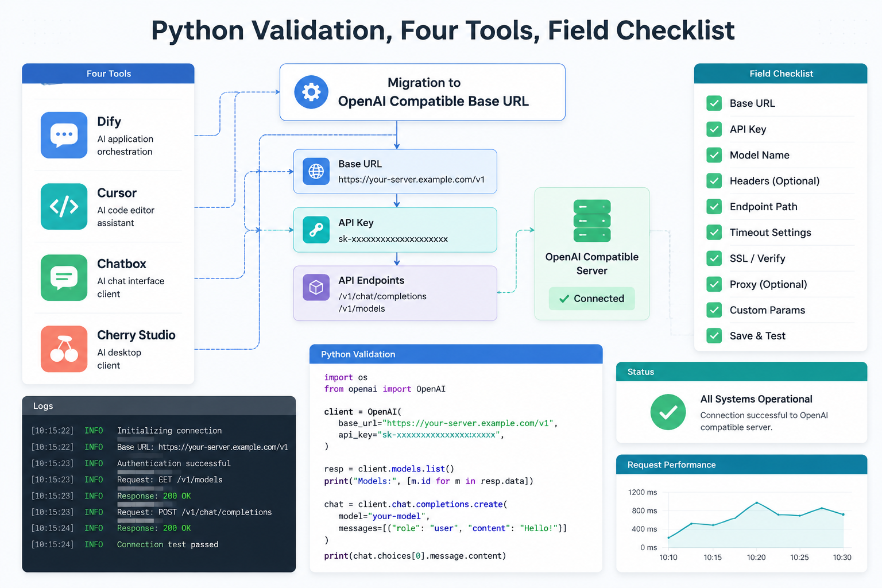Viewport: 882px width, 588px height.
Task: Click the 10:20 peak point on performance chart
Action: coord(757,502)
